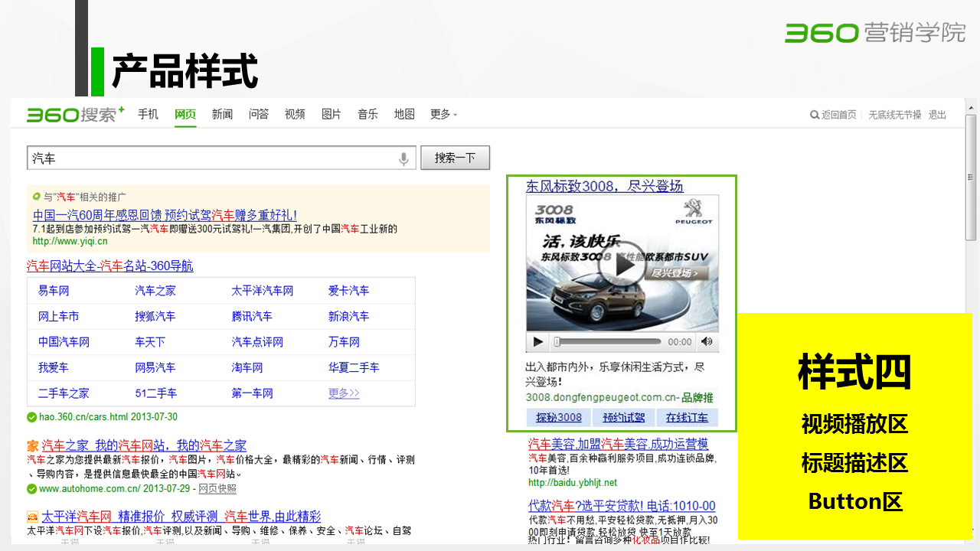Screen dimensions: 980x551
Task: Select the 网页 tab
Action: click(185, 114)
